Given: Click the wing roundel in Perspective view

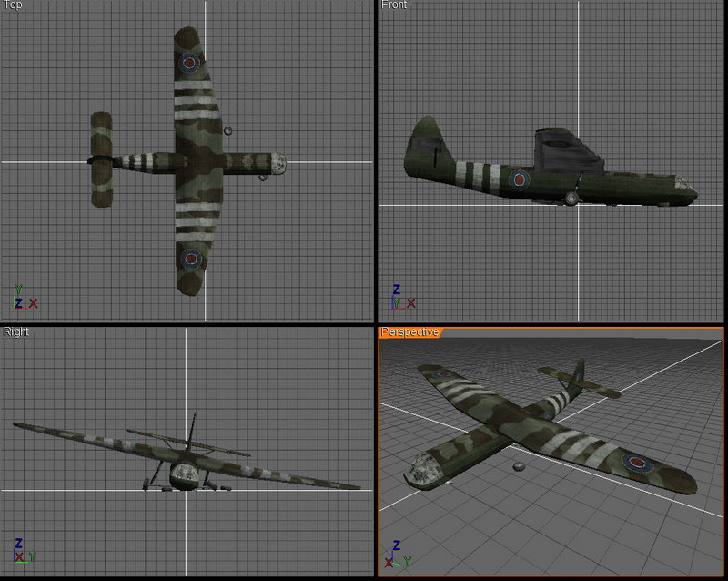Looking at the screenshot, I should pyautogui.click(x=638, y=463).
